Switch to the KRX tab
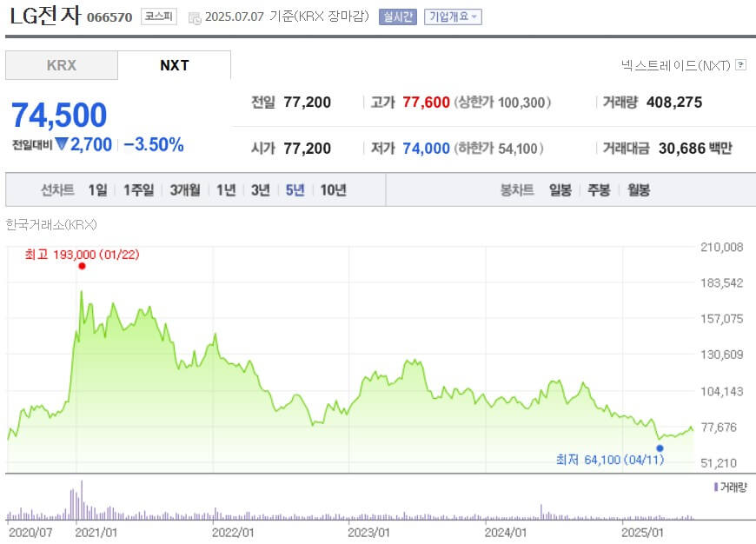 tap(61, 64)
